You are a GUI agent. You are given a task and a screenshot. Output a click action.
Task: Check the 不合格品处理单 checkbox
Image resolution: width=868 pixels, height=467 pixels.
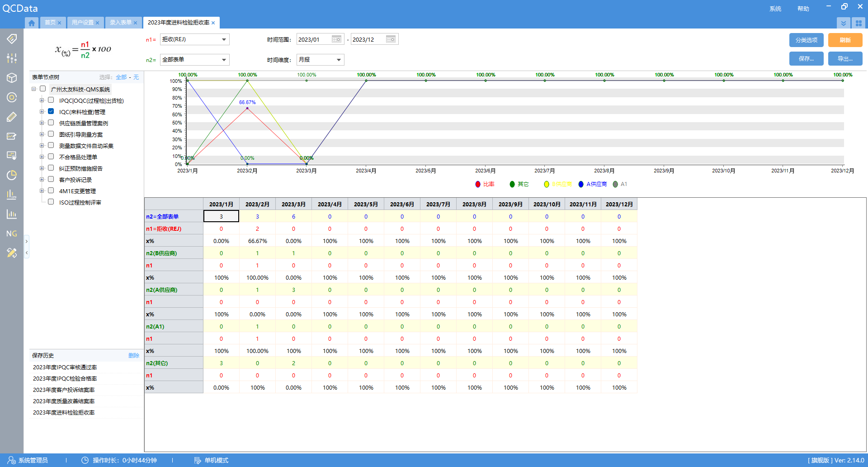(51, 157)
